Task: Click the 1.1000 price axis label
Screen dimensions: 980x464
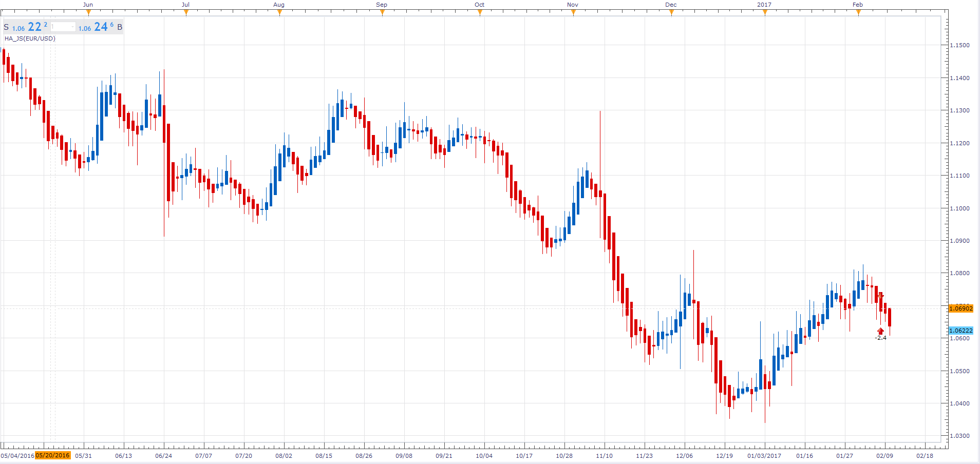Action: pos(960,208)
